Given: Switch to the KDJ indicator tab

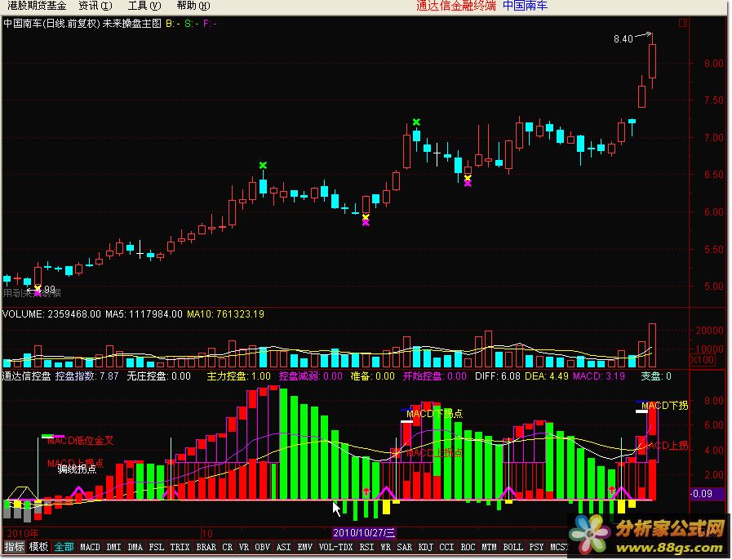Looking at the screenshot, I should (425, 546).
